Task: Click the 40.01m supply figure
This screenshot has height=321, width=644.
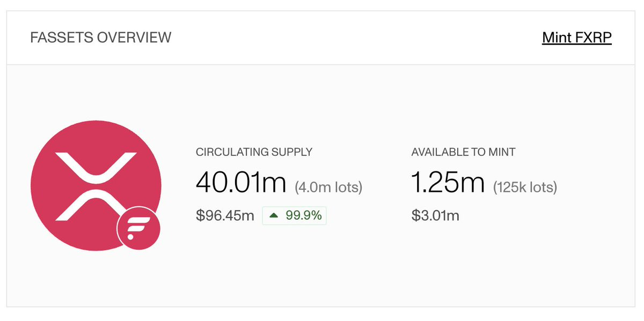Action: coord(241,183)
